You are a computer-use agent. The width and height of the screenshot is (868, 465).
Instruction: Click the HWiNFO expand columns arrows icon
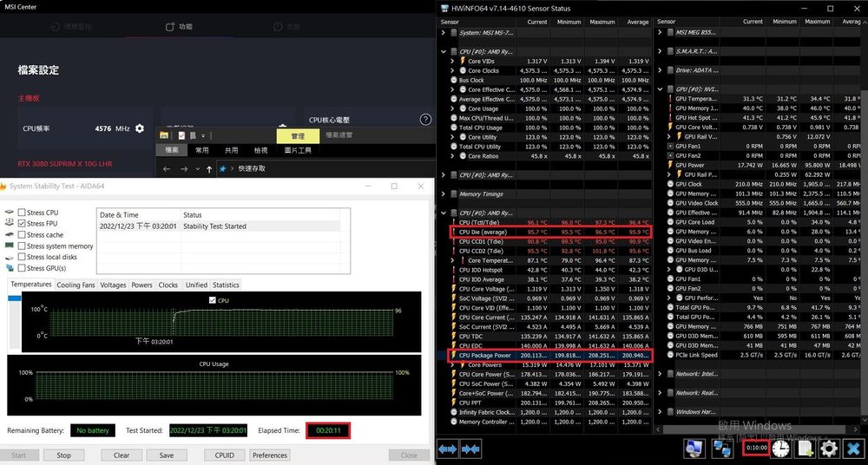[x=448, y=449]
